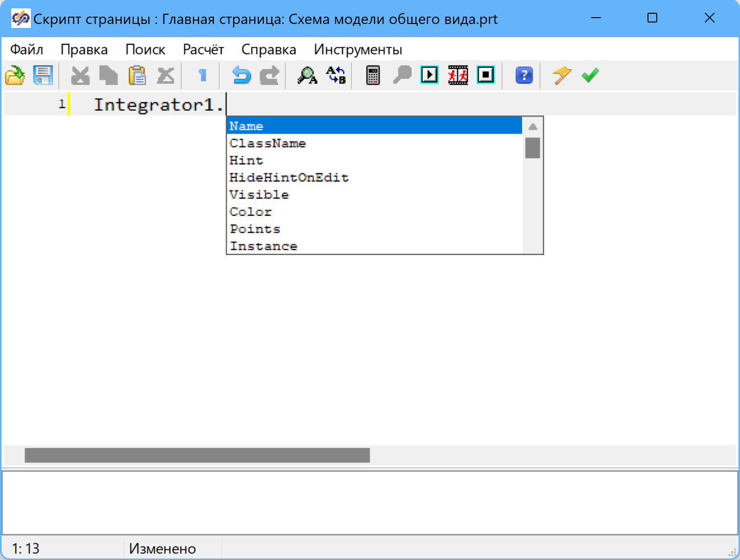
Task: Open the find and replace A-B icon
Action: click(336, 75)
